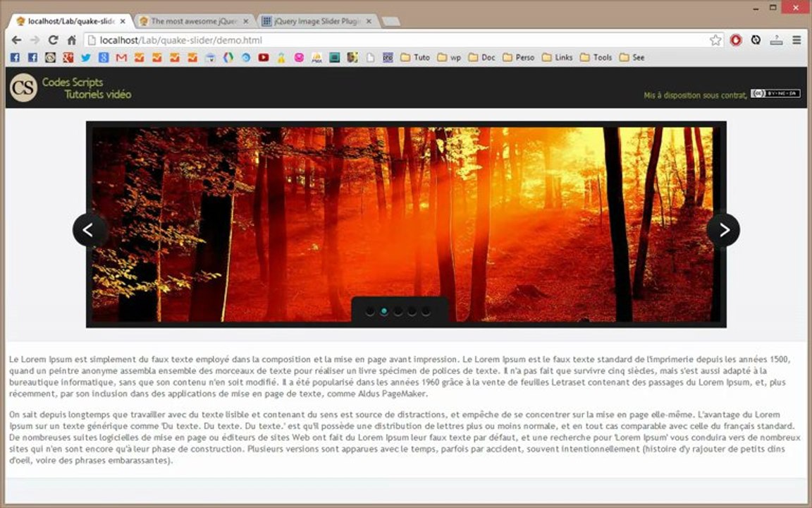The image size is (812, 508).
Task: Open the Google+ bookmark
Action: coord(68,58)
